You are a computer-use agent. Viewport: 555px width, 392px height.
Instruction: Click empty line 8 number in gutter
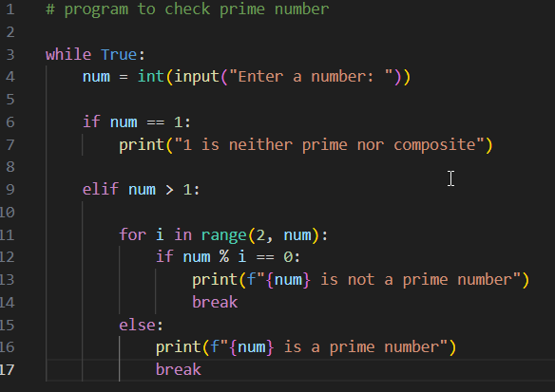[x=10, y=167]
